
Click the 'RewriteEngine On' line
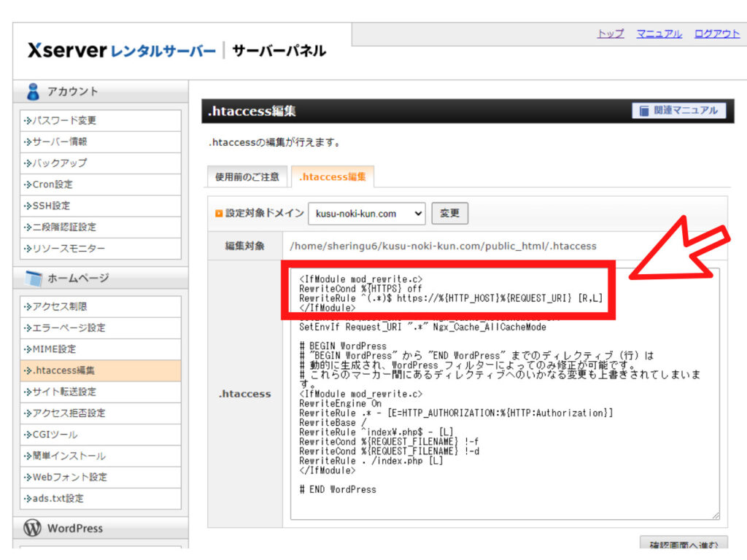point(340,404)
